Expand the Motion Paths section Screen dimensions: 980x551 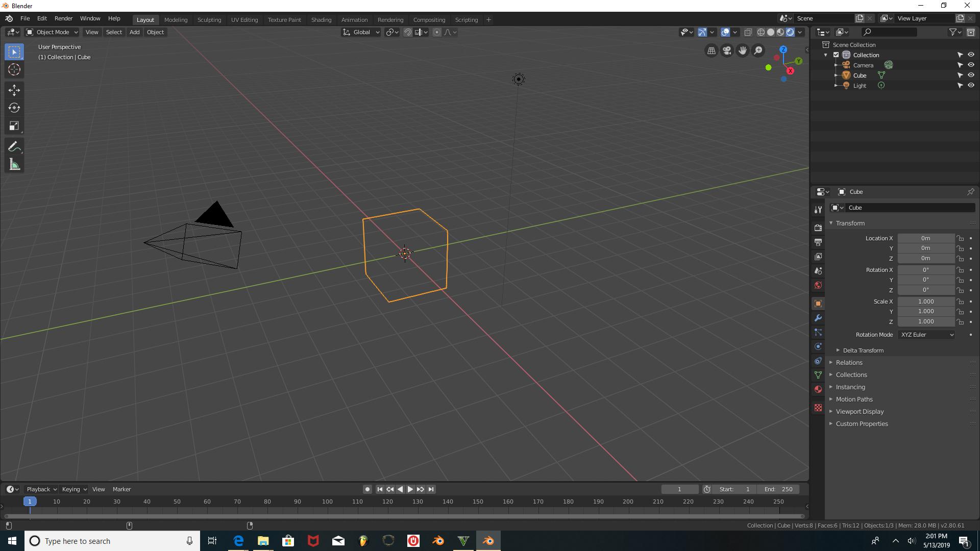point(854,399)
